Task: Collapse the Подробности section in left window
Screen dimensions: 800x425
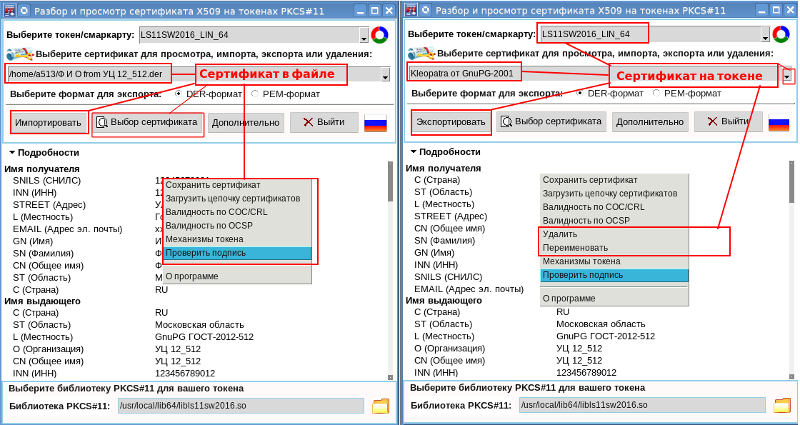Action: [12, 153]
